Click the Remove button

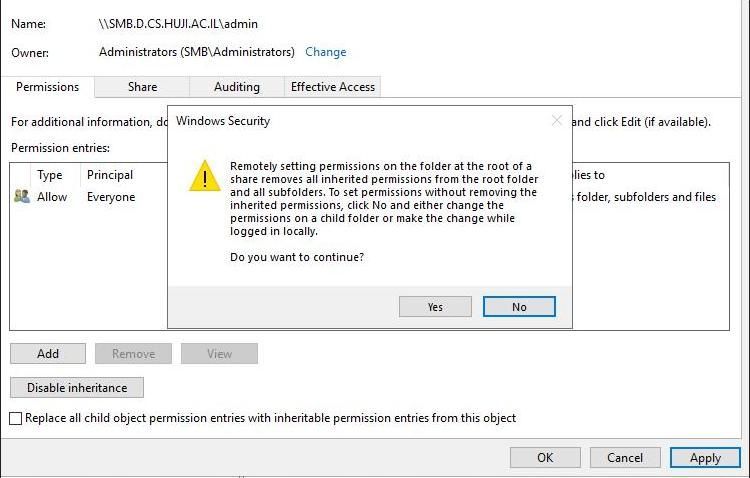point(133,354)
